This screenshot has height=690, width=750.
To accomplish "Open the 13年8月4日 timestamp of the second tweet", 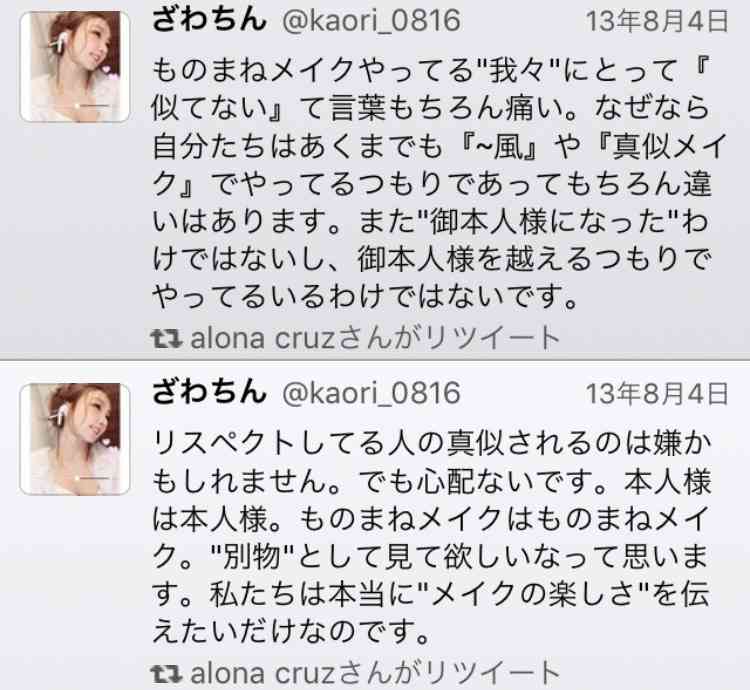I will tap(657, 394).
